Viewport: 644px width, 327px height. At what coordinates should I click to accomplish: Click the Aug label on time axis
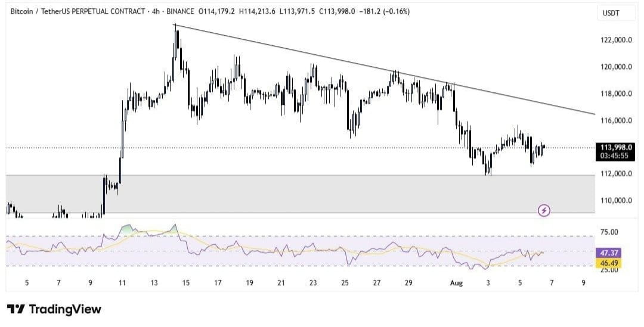click(x=456, y=283)
